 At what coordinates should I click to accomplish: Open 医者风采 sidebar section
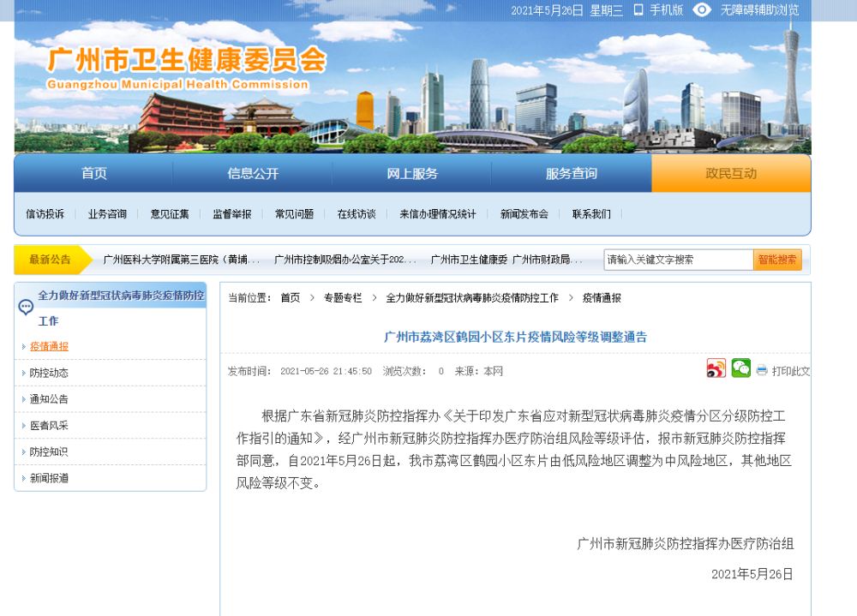[49, 426]
